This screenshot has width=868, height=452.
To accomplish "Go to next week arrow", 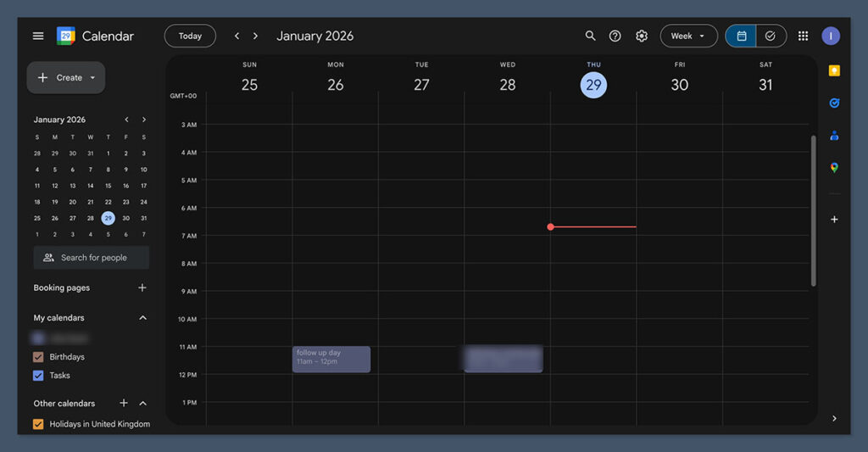I will point(255,36).
